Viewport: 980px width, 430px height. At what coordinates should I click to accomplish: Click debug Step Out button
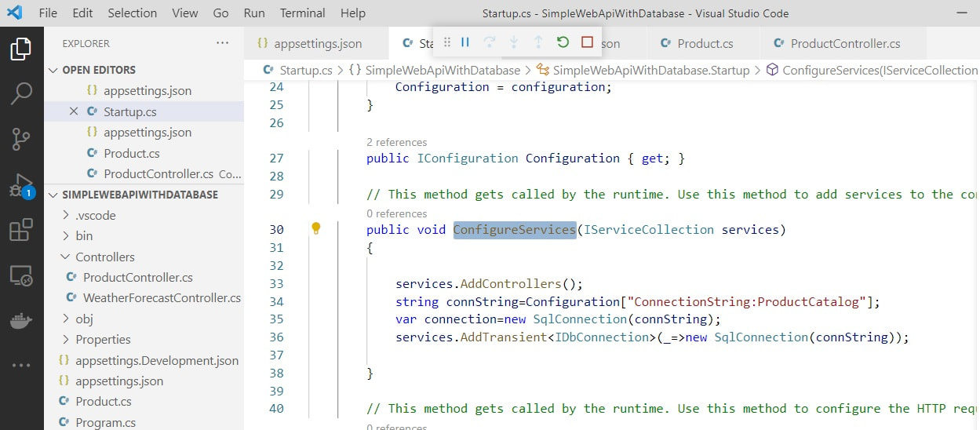(x=538, y=42)
